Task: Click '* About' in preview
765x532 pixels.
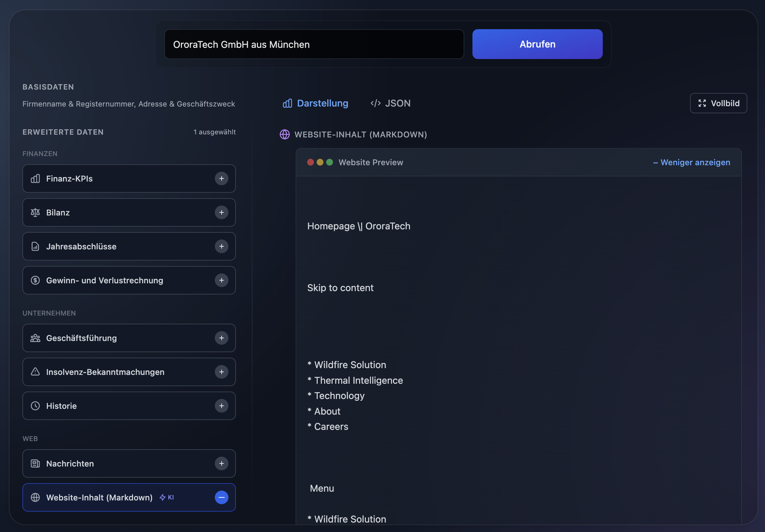Action: tap(324, 411)
